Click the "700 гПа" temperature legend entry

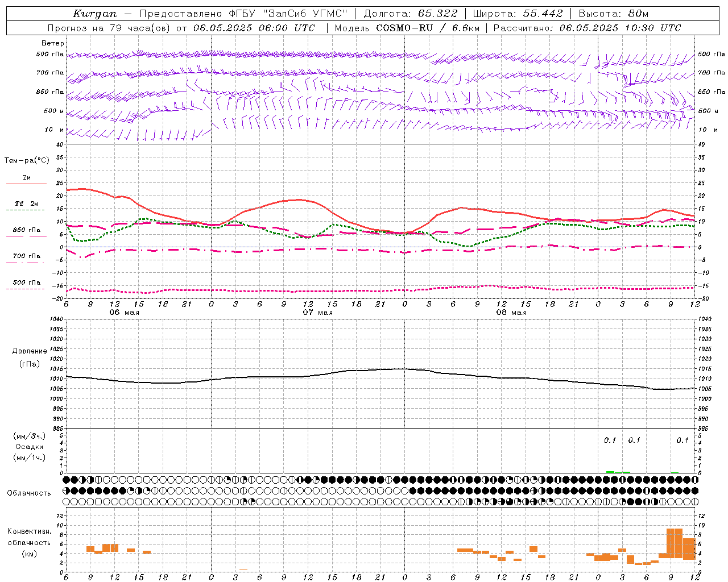pyautogui.click(x=27, y=256)
